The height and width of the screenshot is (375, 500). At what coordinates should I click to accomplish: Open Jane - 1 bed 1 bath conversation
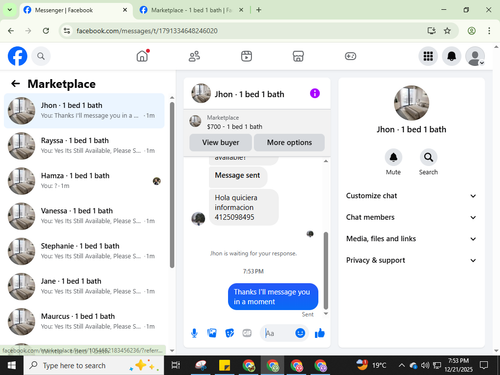click(x=84, y=286)
